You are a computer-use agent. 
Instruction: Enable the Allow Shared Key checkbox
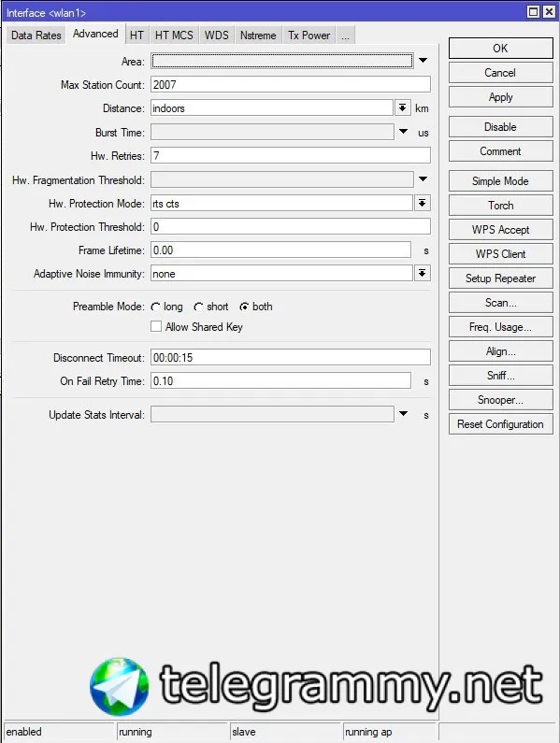pyautogui.click(x=156, y=326)
